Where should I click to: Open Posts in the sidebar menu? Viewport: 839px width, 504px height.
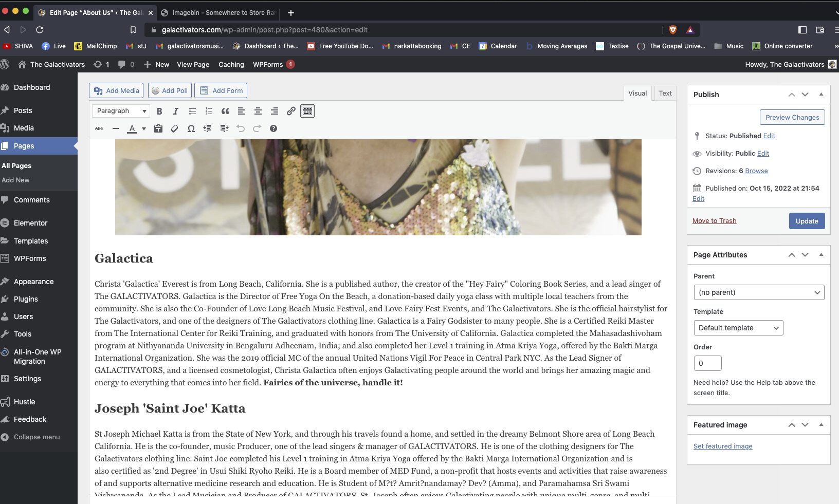point(39,110)
